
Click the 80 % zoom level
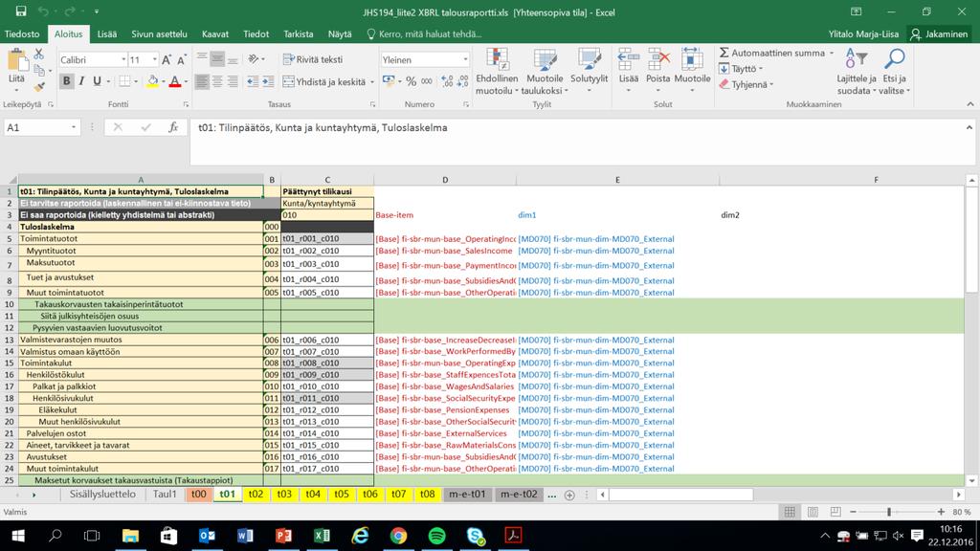962,512
